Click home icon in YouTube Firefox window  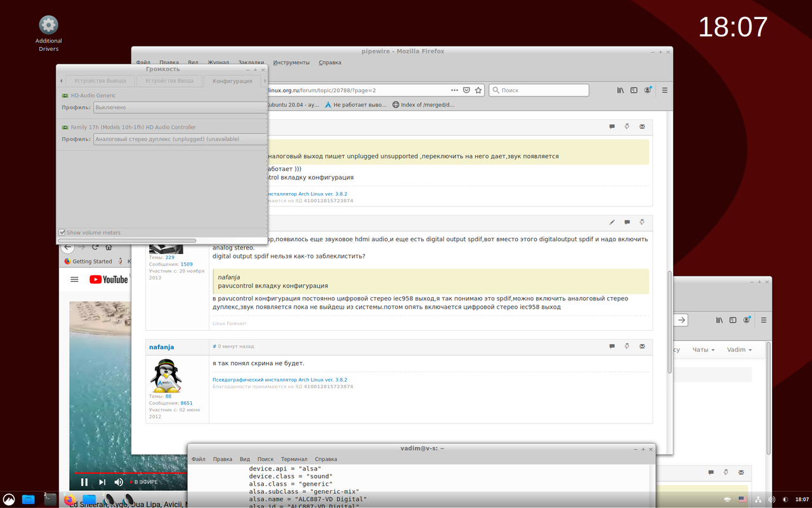[x=108, y=247]
